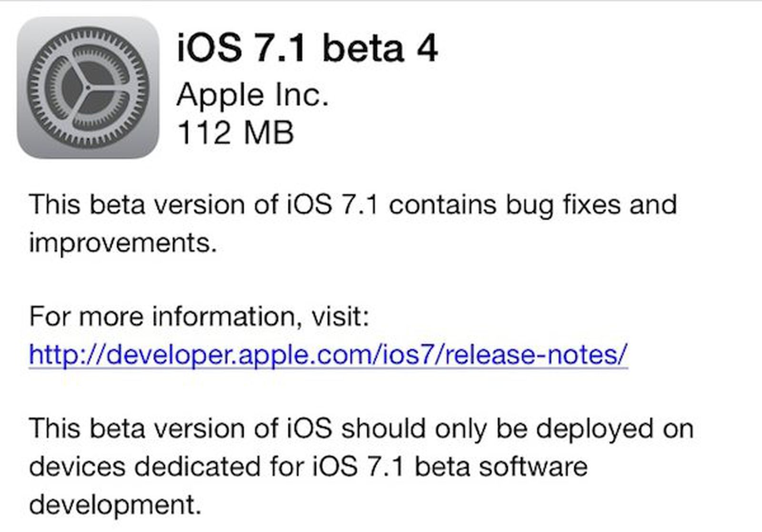This screenshot has width=762, height=532.
Task: Click the For more information line
Action: coord(200,314)
